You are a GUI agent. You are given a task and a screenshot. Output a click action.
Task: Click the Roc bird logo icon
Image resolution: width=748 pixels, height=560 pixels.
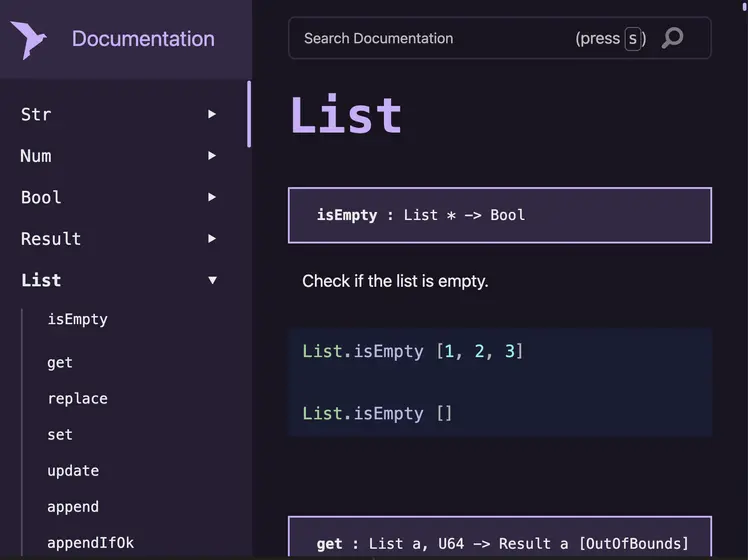click(x=28, y=40)
